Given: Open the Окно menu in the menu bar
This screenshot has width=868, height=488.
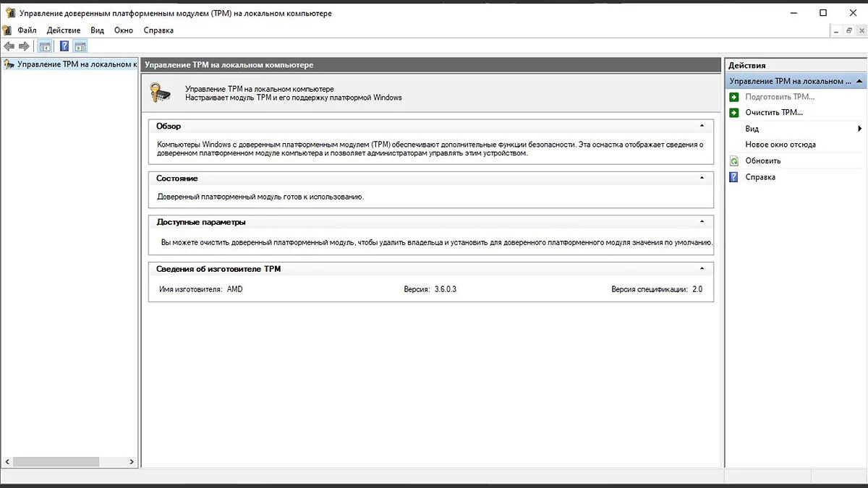Looking at the screenshot, I should [124, 30].
